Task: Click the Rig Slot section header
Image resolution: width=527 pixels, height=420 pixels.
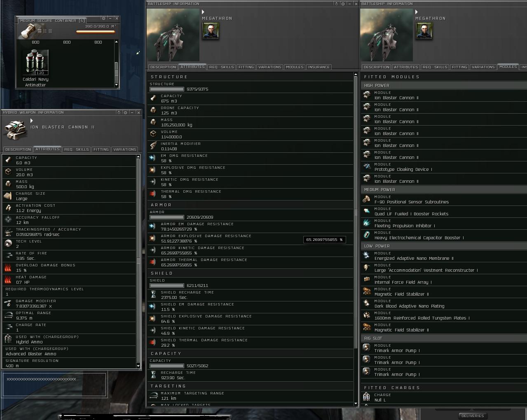Action: pos(444,338)
